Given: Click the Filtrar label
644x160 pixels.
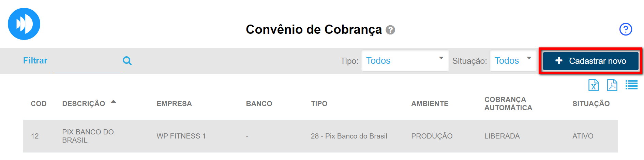Looking at the screenshot, I should click(x=35, y=61).
